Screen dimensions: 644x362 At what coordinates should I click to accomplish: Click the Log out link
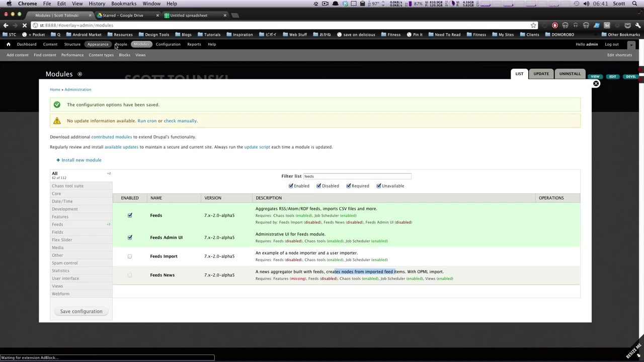(x=612, y=44)
